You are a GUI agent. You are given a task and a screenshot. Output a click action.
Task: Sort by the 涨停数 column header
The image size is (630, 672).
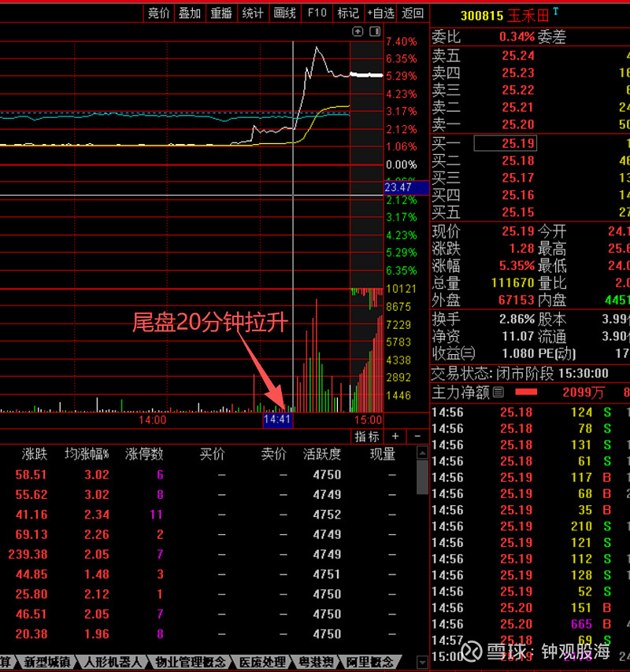tap(145, 454)
